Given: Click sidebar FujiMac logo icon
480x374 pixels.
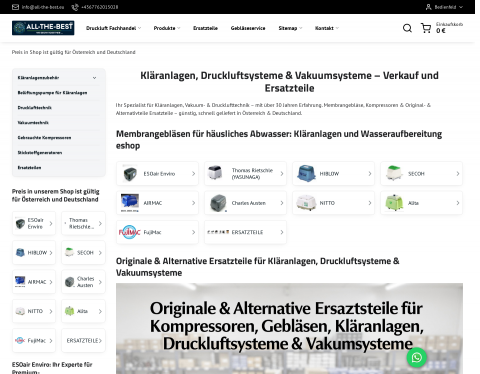Looking at the screenshot, I should pyautogui.click(x=20, y=340).
